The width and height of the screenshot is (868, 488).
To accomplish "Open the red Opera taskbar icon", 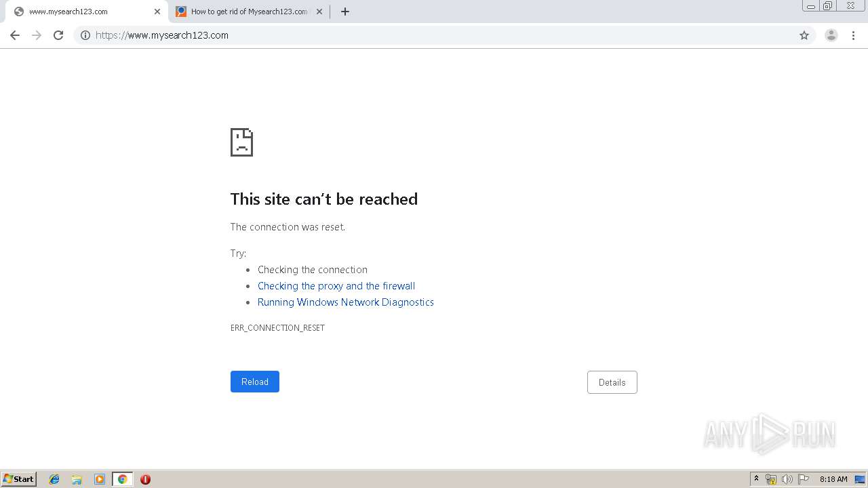I will pos(145,479).
